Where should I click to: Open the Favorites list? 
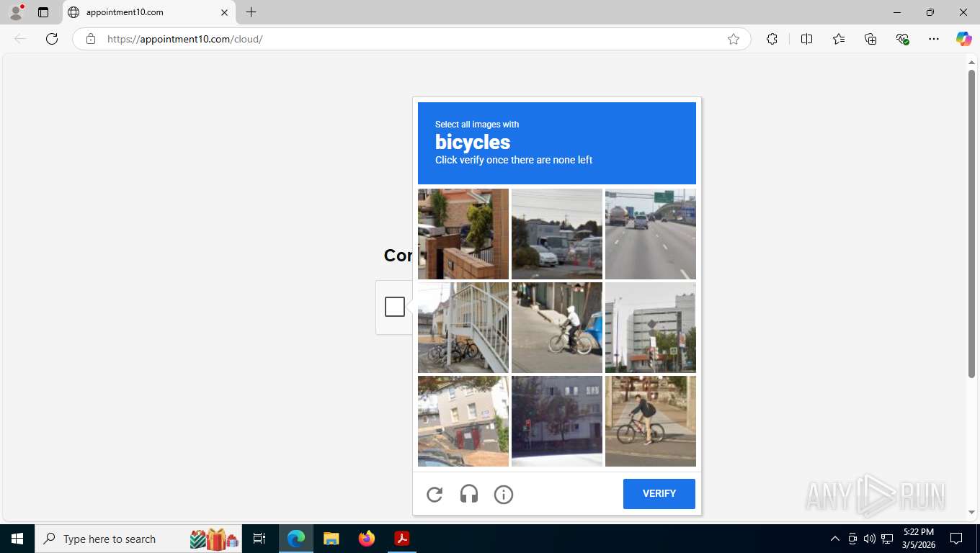click(839, 39)
